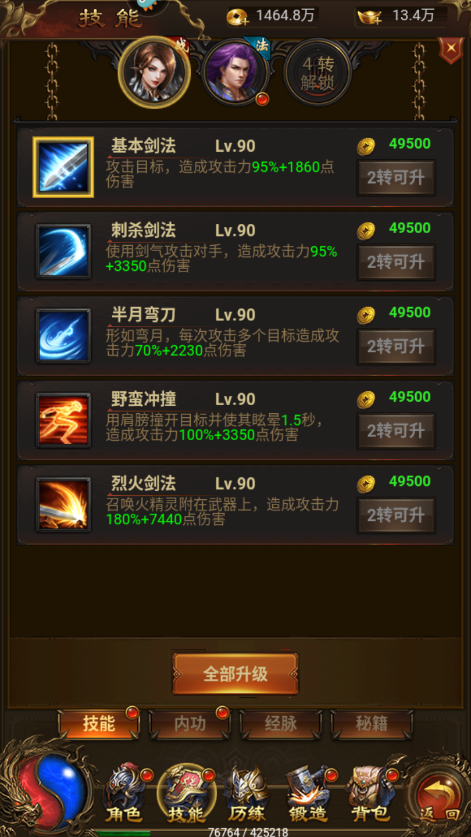Screen dimensions: 471x837
Task: Select the 基本剑法 skill icon
Action: tap(63, 167)
